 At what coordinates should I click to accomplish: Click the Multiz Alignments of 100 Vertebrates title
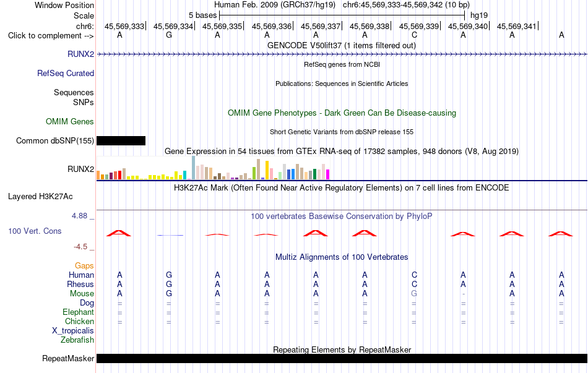pyautogui.click(x=342, y=257)
